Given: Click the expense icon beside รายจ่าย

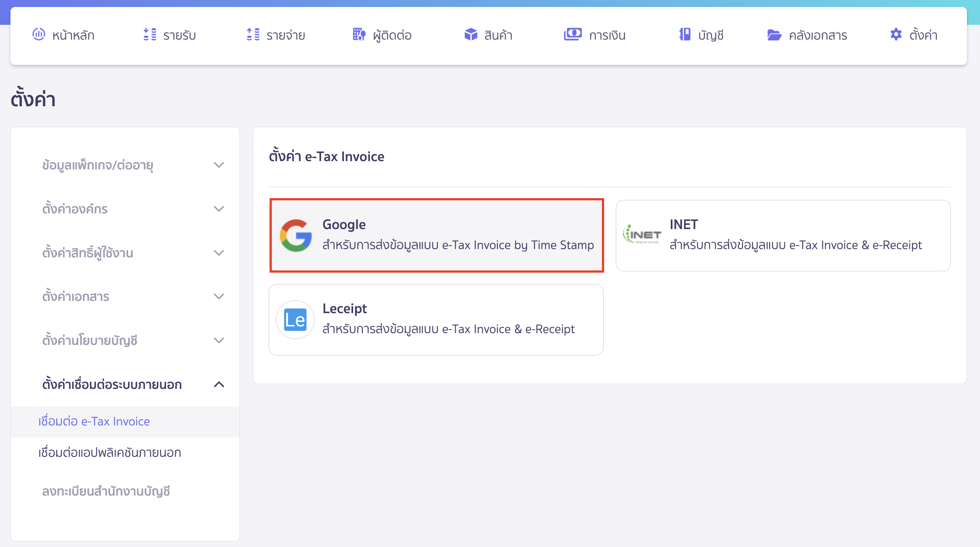Looking at the screenshot, I should point(253,34).
